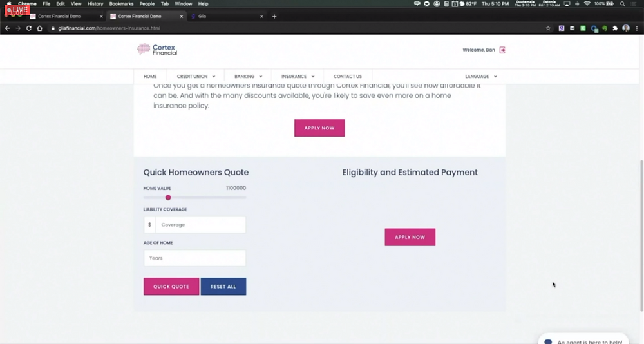644x344 pixels.
Task: Click the Reset All button
Action: point(223,287)
